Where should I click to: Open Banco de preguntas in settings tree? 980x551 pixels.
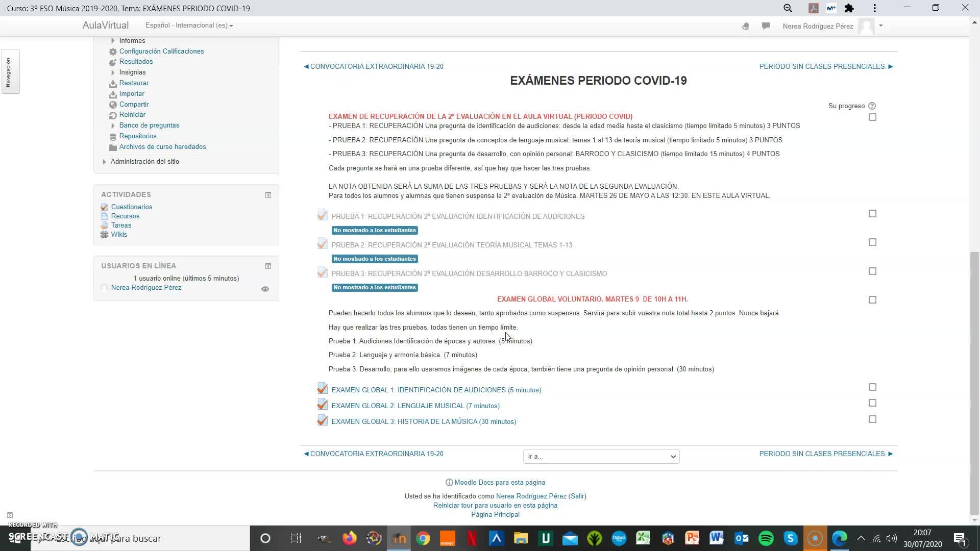(149, 126)
